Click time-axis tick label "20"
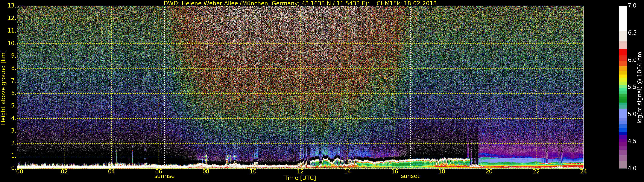This screenshot has width=644, height=182. click(x=489, y=172)
